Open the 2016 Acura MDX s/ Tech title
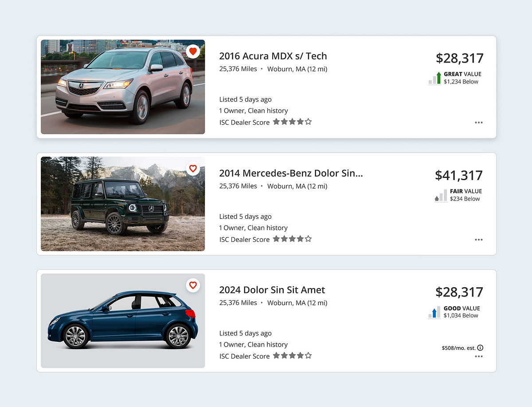This screenshot has width=532, height=407. (x=273, y=56)
